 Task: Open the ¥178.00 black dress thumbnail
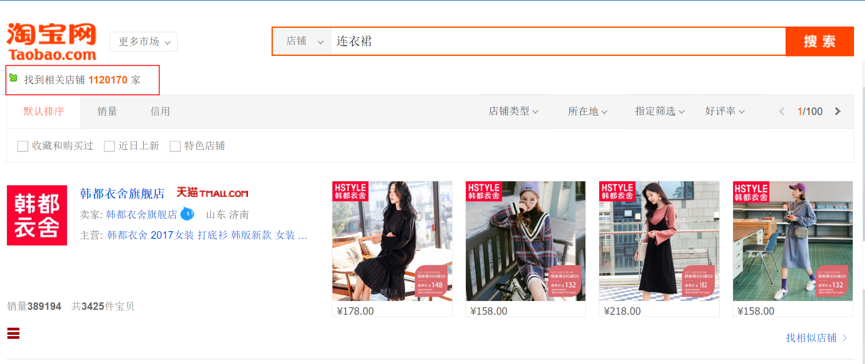point(392,241)
